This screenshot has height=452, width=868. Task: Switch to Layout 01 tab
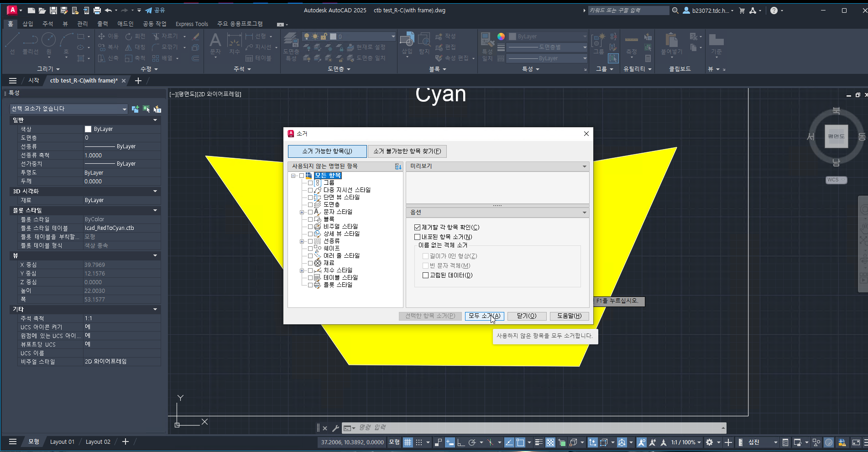pyautogui.click(x=62, y=442)
